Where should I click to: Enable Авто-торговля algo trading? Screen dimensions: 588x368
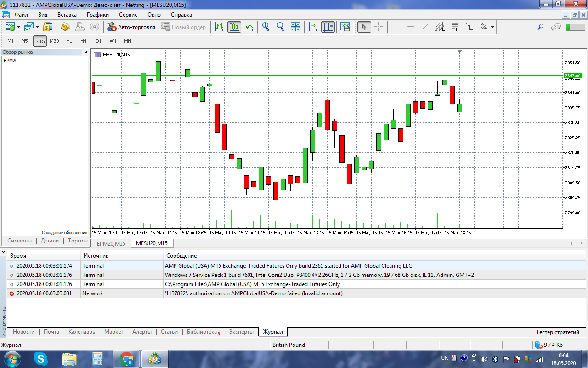point(131,27)
